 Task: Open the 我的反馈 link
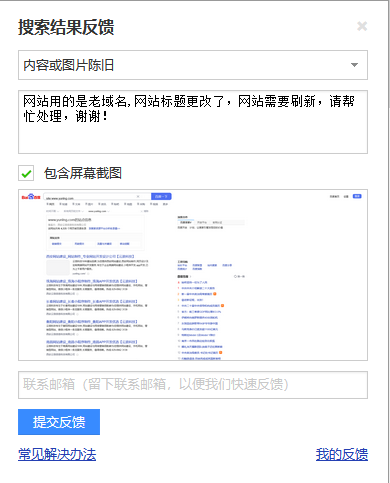pos(342,454)
